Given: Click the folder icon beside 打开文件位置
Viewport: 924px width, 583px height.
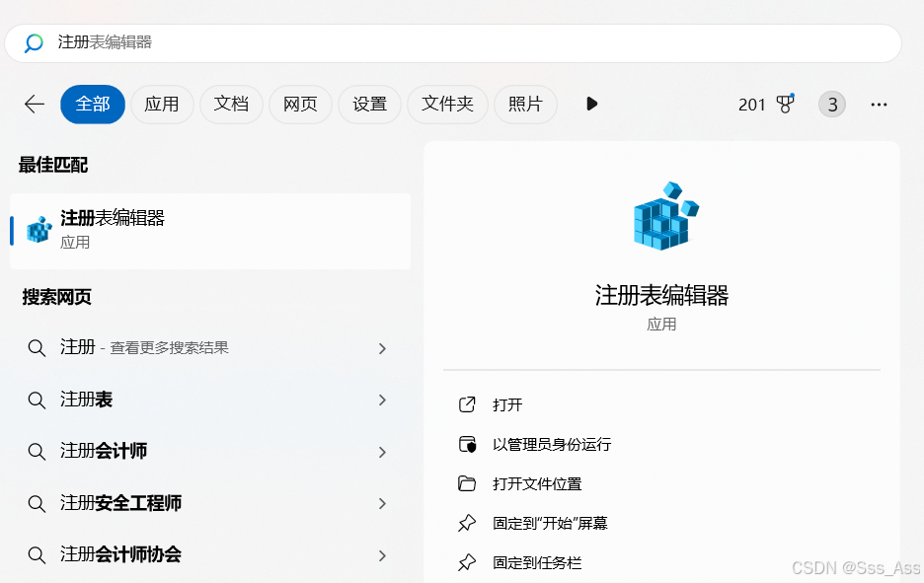Looking at the screenshot, I should coord(467,483).
